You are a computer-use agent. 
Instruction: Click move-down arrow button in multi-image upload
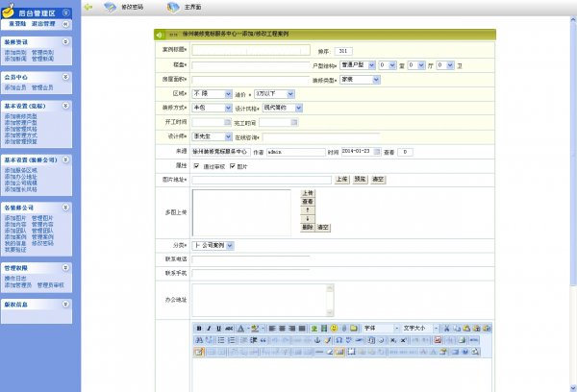pyautogui.click(x=308, y=219)
